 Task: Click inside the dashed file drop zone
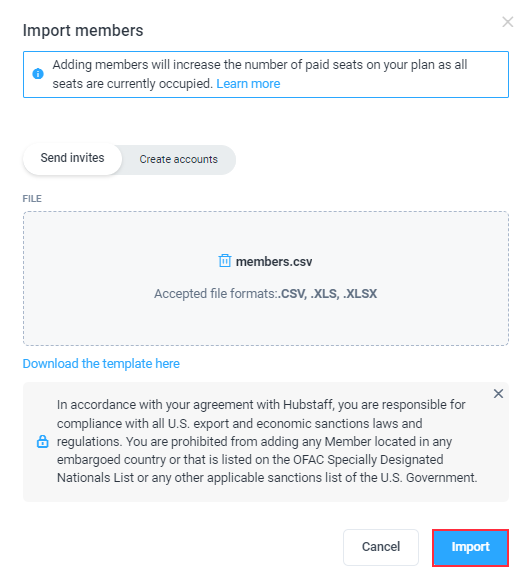point(266,278)
